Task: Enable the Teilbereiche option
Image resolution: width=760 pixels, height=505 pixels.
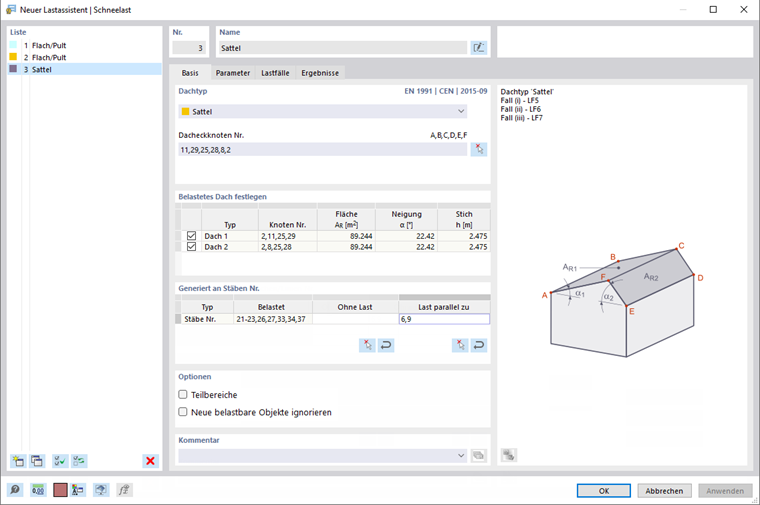Action: tap(183, 395)
